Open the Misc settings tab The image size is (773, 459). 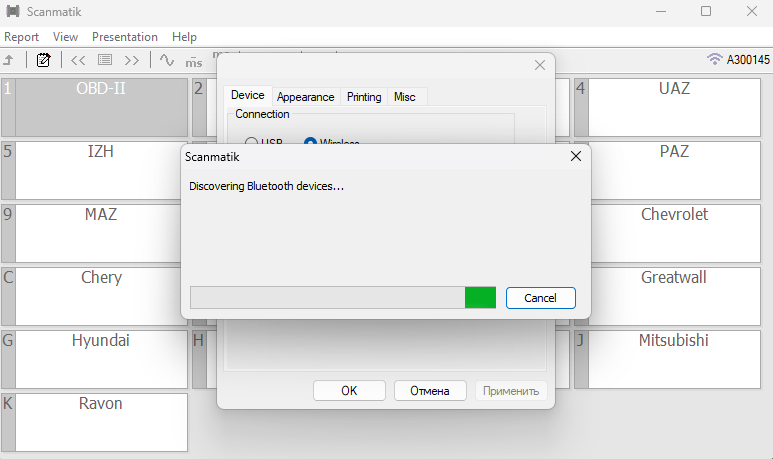tap(405, 97)
